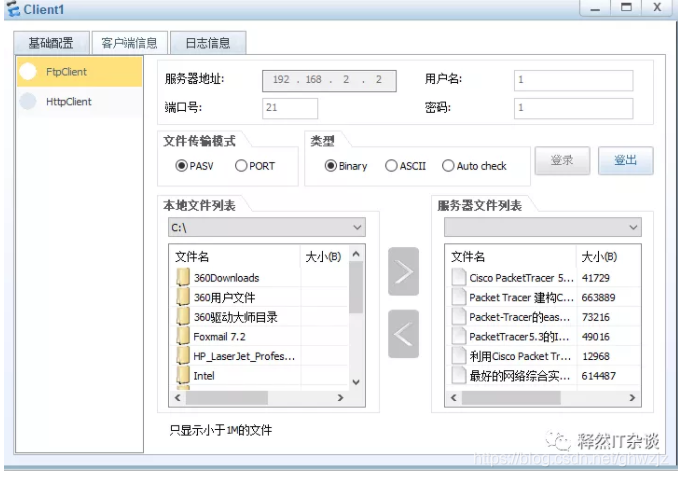The image size is (678, 477).
Task: Click the 360驱动大师目录 folder icon
Action: point(183,317)
